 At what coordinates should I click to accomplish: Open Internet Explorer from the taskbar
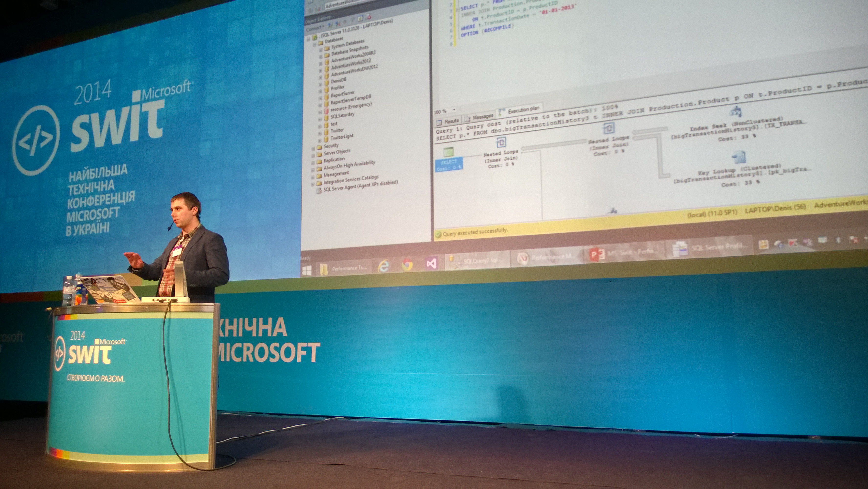(x=383, y=267)
